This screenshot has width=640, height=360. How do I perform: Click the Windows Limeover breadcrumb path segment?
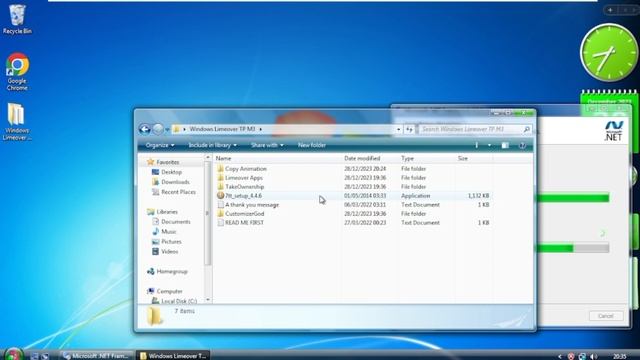pyautogui.click(x=222, y=129)
